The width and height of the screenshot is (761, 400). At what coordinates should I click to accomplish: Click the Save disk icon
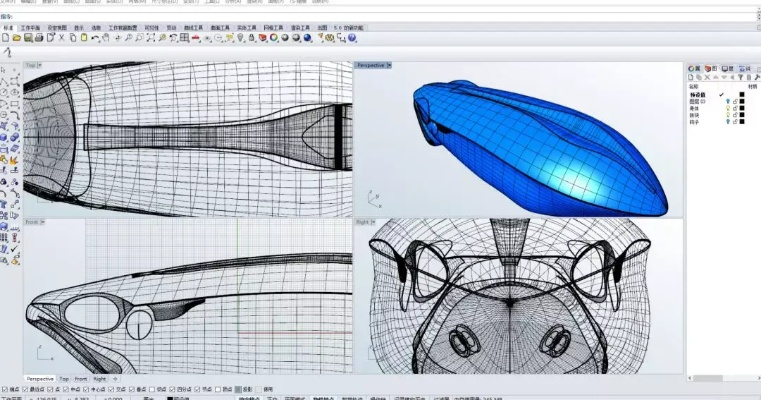click(x=27, y=38)
